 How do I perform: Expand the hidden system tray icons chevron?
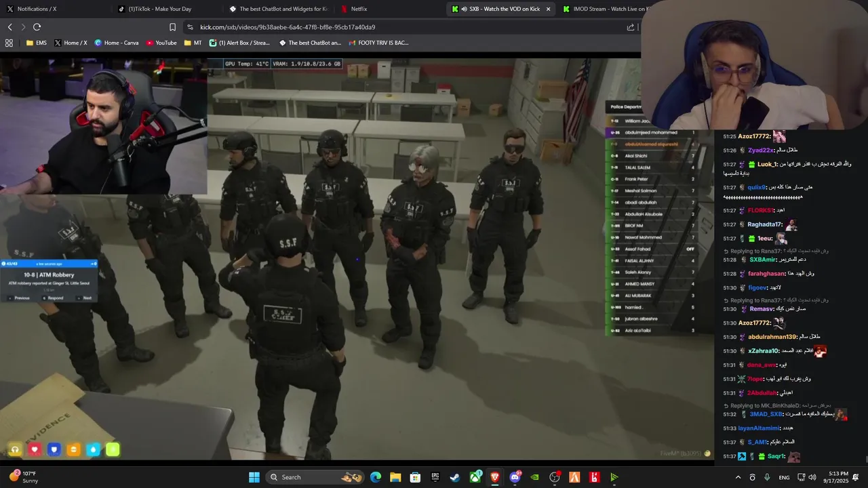pos(738,477)
